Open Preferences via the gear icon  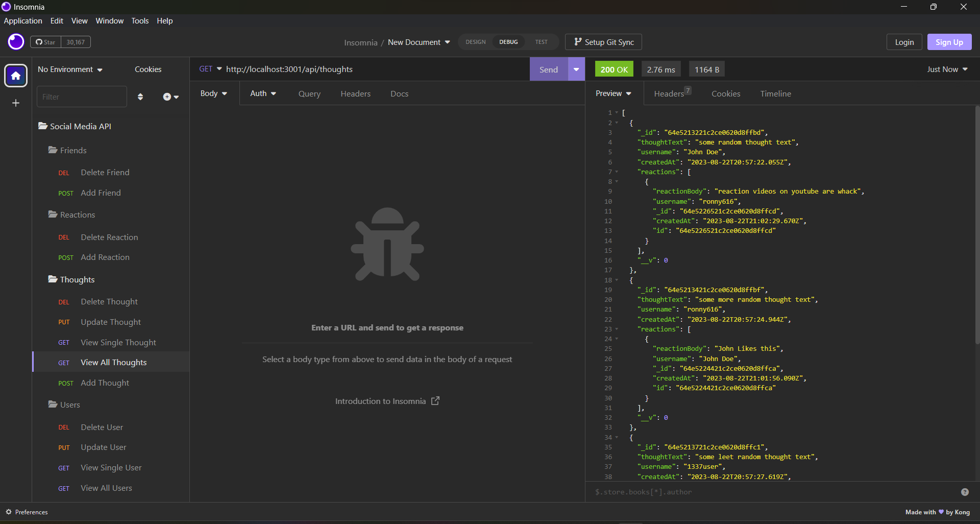[9, 512]
